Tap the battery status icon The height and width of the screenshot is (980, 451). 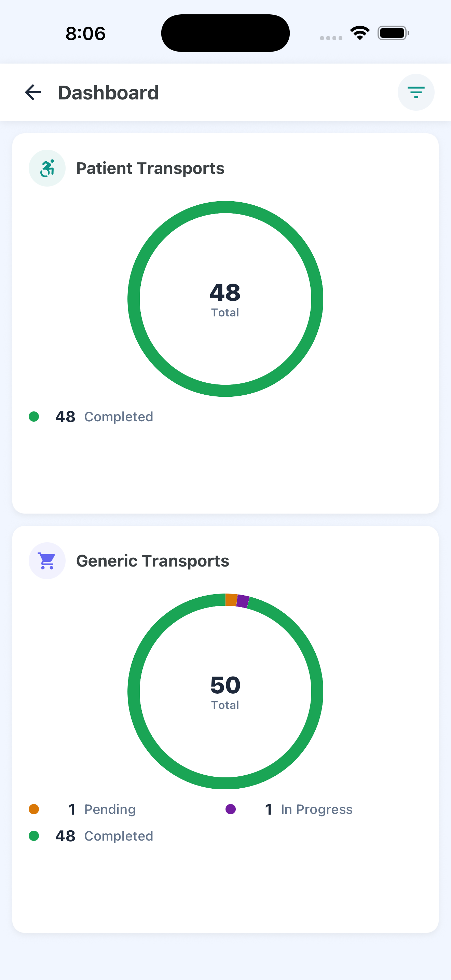point(393,33)
